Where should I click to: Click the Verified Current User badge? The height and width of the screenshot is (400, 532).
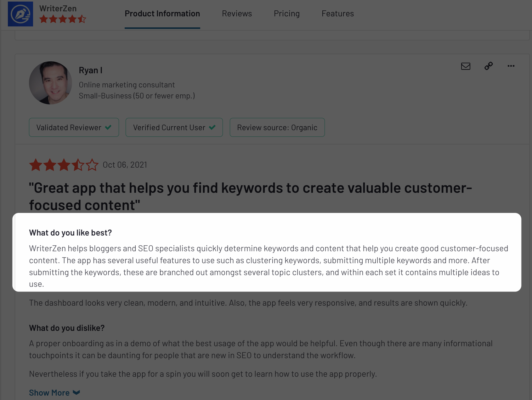[174, 127]
